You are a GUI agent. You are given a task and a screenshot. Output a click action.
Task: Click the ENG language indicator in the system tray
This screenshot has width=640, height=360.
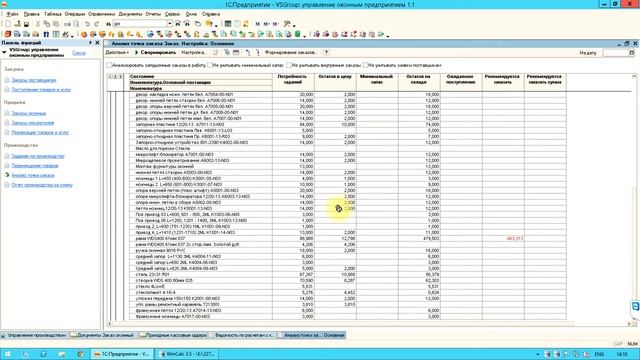[599, 354]
